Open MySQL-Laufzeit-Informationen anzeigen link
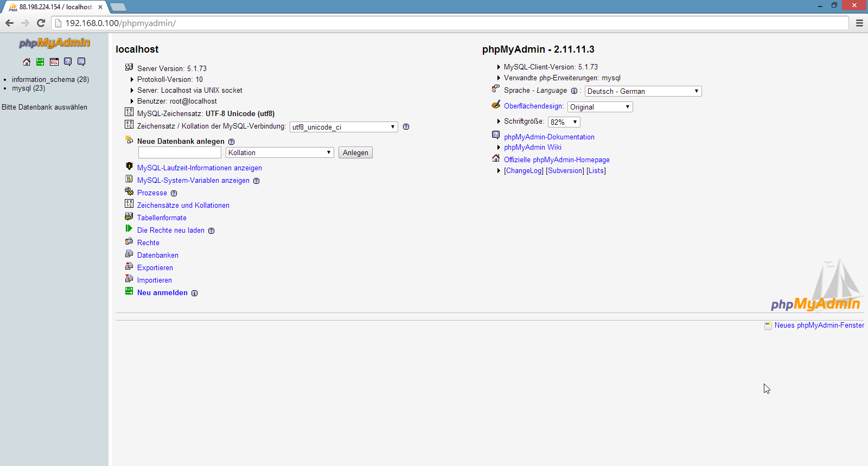Viewport: 868px width, 466px height. [200, 168]
